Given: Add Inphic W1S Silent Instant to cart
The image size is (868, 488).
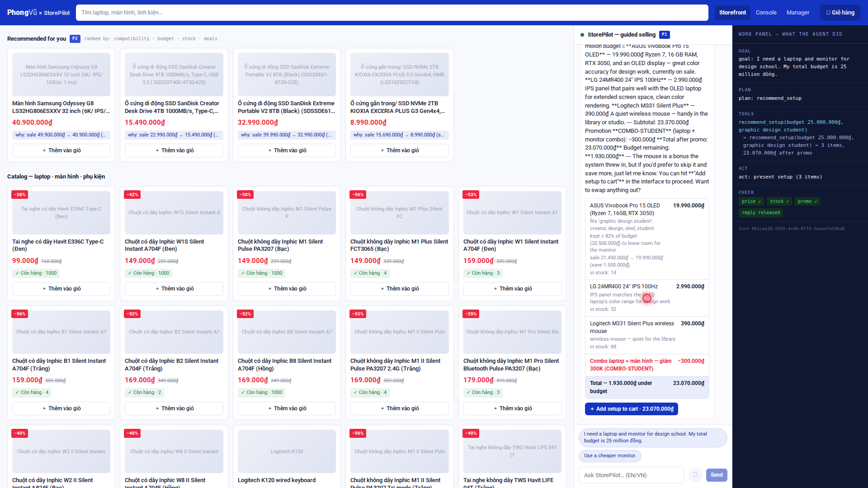Looking at the screenshot, I should point(174,289).
